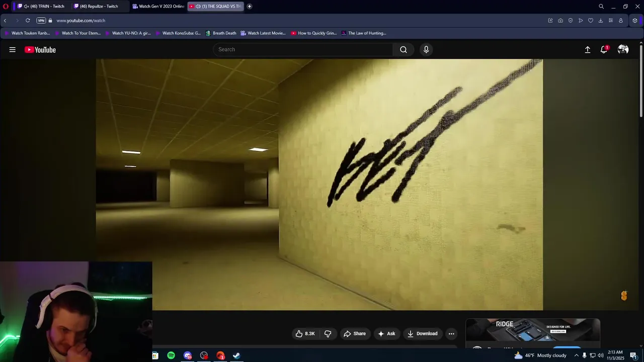Switch to the Watch Gen V 2023 tab
This screenshot has height=362, width=644.
158,7
